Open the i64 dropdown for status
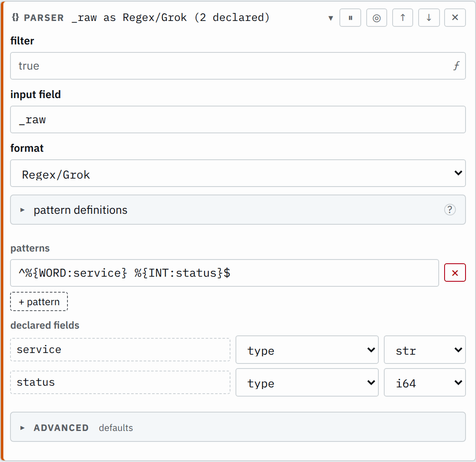Image resolution: width=476 pixels, height=462 pixels. click(425, 382)
